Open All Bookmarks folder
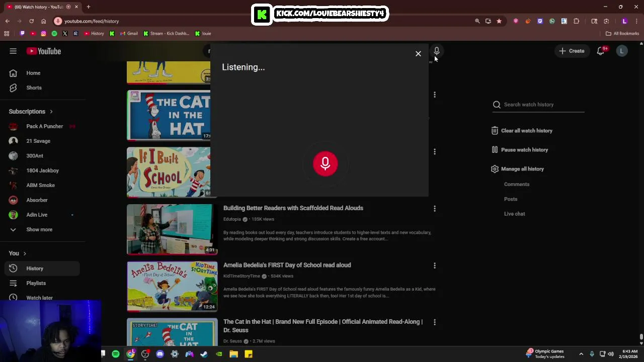This screenshot has width=644, height=362. point(622,34)
